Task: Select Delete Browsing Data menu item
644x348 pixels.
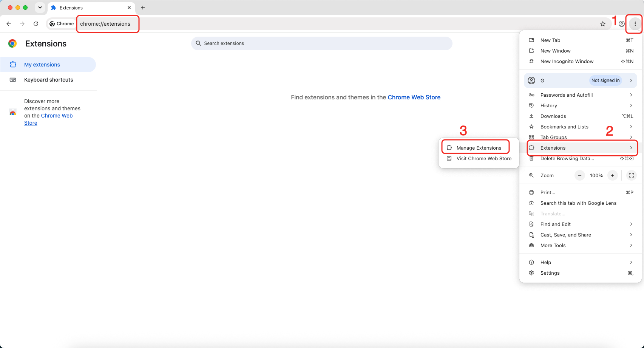Action: point(581,158)
